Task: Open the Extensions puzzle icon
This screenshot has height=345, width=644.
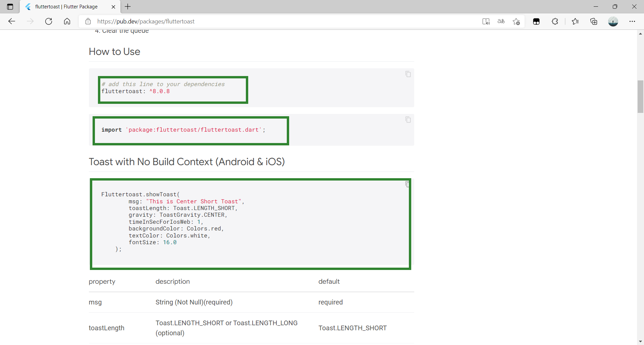Action: [555, 21]
